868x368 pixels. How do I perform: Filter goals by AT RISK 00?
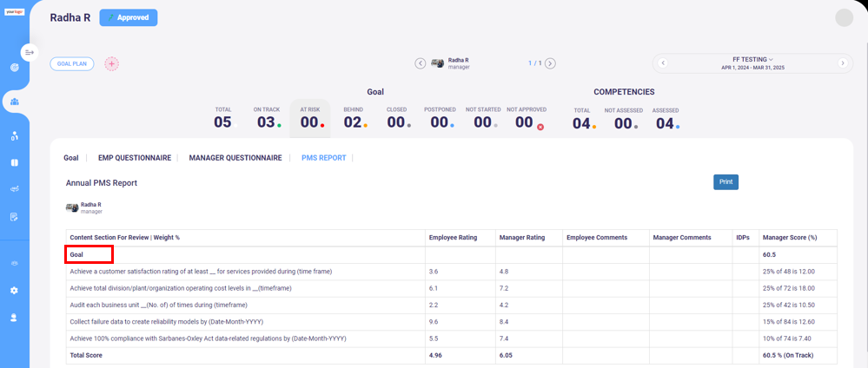[310, 118]
